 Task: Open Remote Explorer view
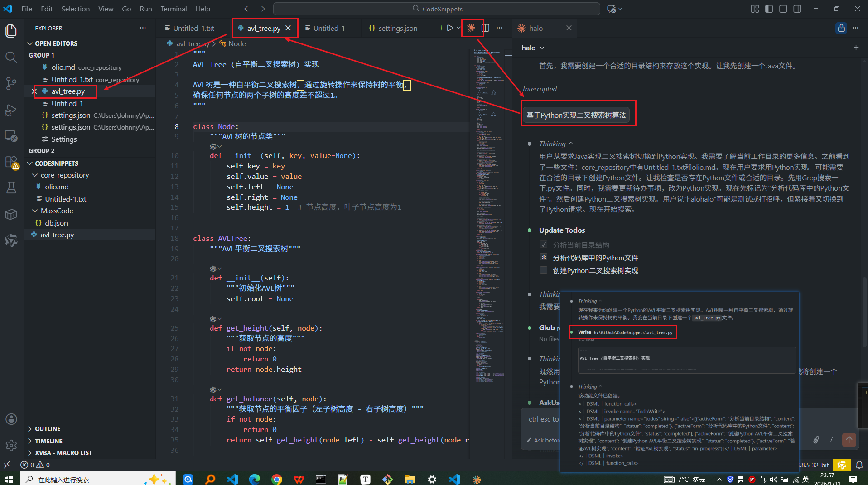pos(11,135)
